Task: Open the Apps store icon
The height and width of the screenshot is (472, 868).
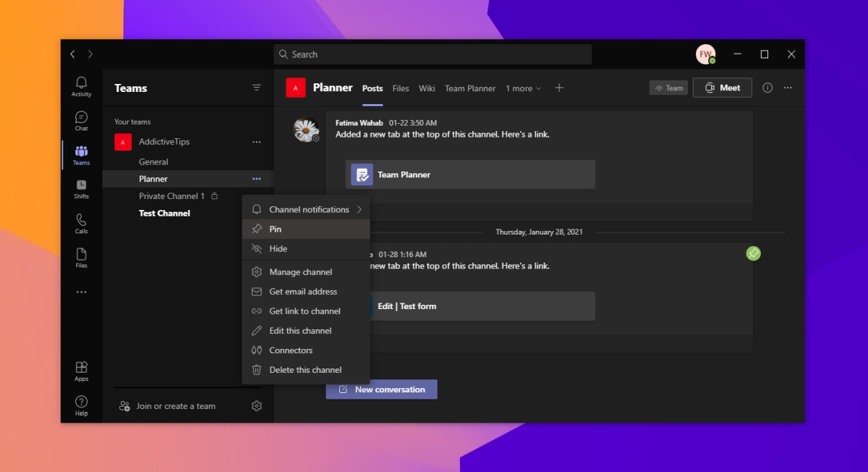Action: (x=81, y=371)
